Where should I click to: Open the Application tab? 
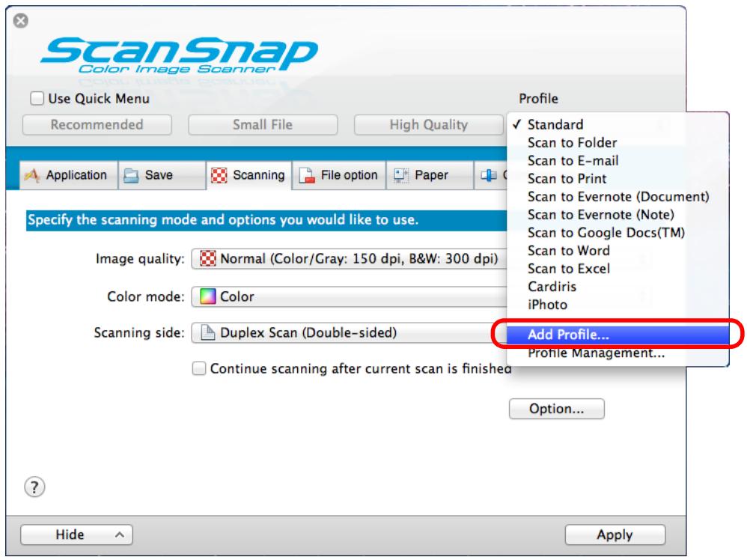(x=68, y=175)
